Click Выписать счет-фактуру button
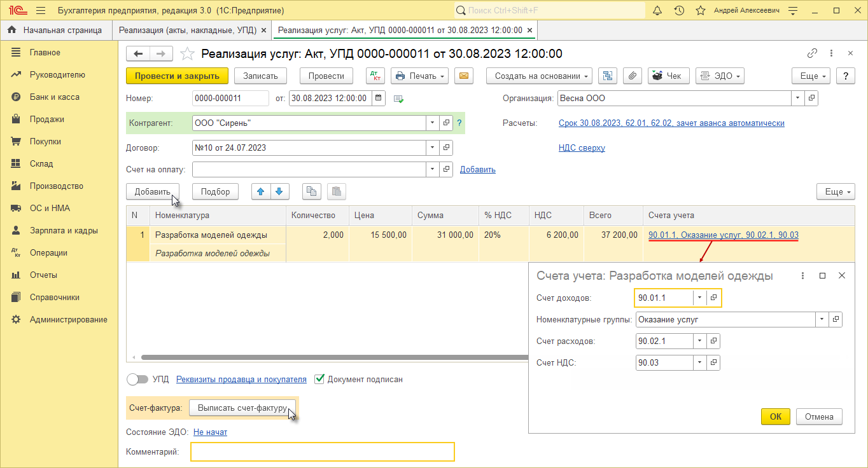The height and width of the screenshot is (468, 868). (242, 408)
